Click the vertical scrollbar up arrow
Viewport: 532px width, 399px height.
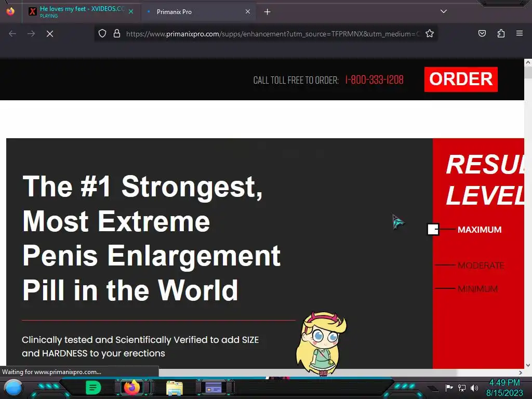(528, 62)
